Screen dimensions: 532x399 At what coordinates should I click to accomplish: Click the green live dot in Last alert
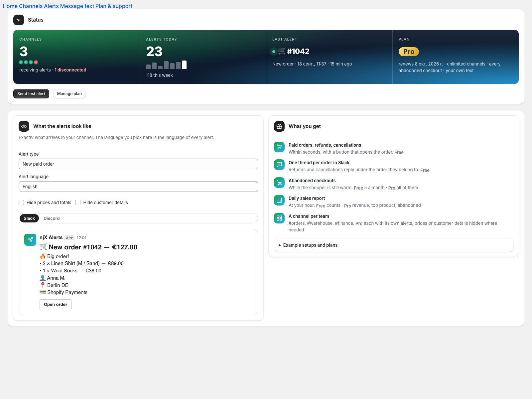click(x=274, y=52)
